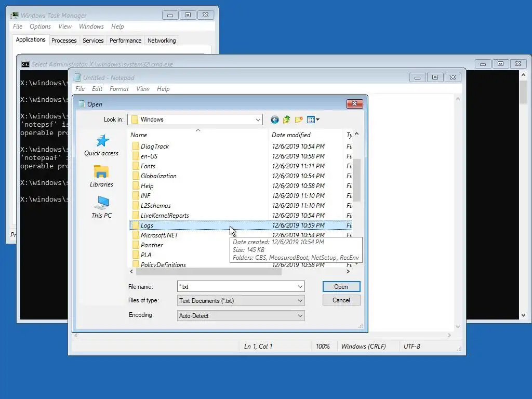Image resolution: width=532 pixels, height=399 pixels.
Task: Click file list vertical scrollbar thumb
Action: pos(356,180)
